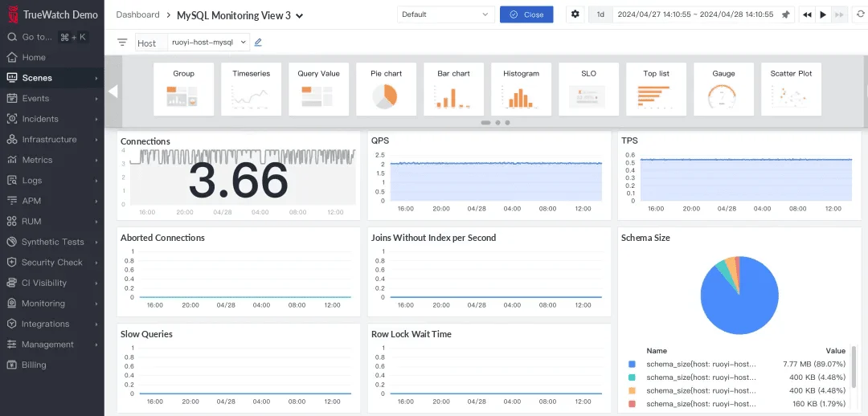Select the Histogram chart type

pos(522,89)
